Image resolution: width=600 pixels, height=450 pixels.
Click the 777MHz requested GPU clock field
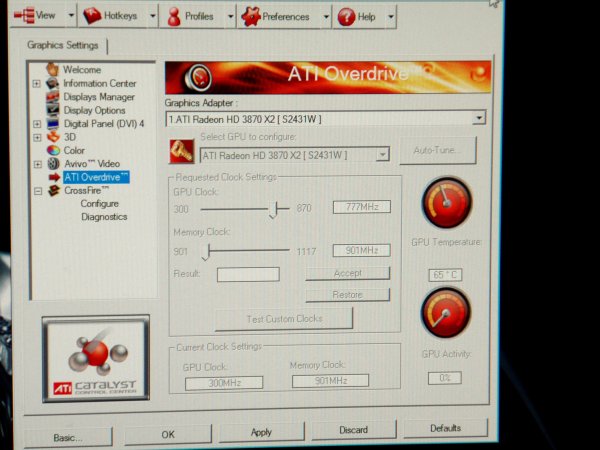[x=362, y=207]
